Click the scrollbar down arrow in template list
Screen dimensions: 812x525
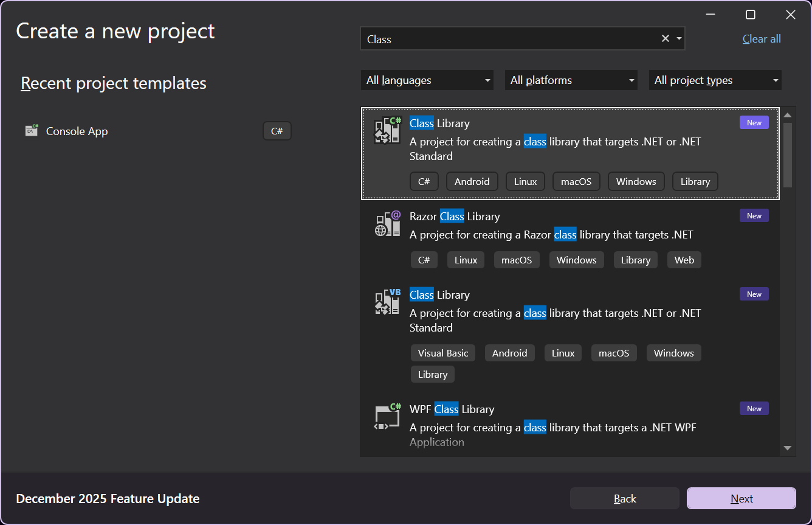[788, 448]
